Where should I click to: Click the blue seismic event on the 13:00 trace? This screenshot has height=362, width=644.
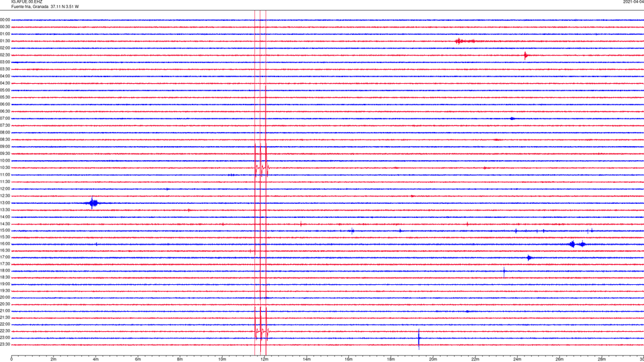pos(93,202)
